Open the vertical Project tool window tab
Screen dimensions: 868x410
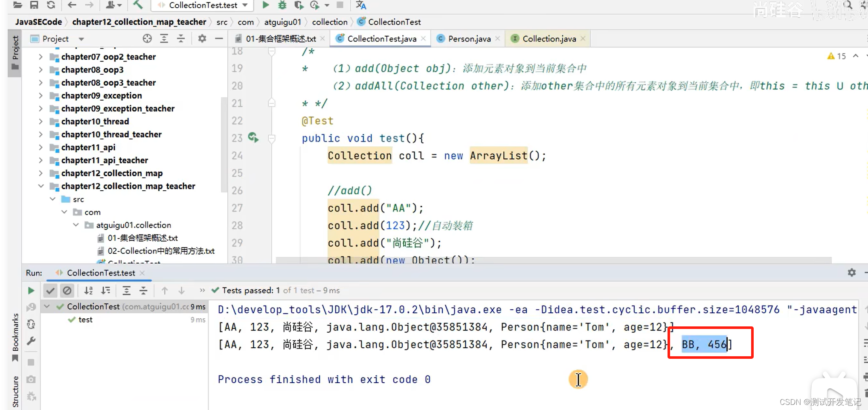(15, 52)
